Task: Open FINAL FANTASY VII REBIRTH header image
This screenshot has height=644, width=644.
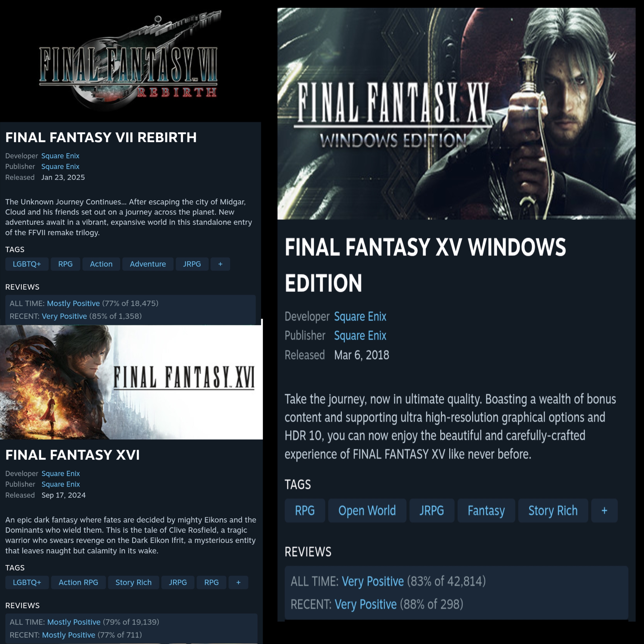Action: [x=130, y=61]
